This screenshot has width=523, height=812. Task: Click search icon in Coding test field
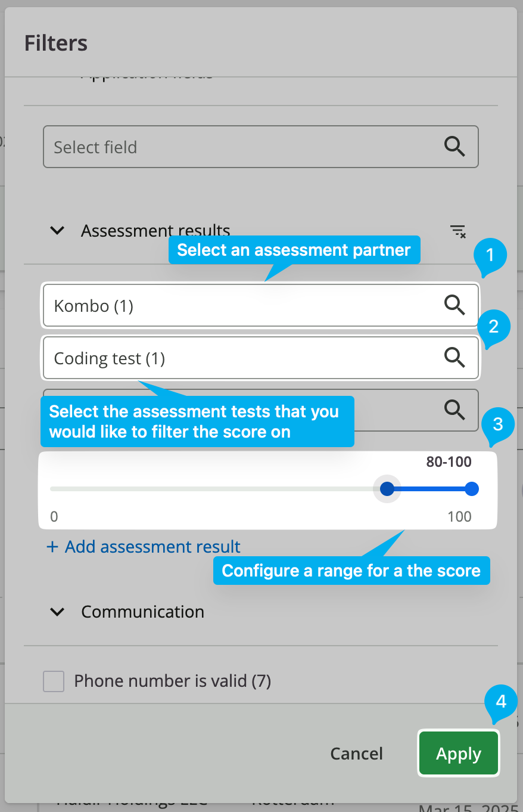click(x=455, y=358)
